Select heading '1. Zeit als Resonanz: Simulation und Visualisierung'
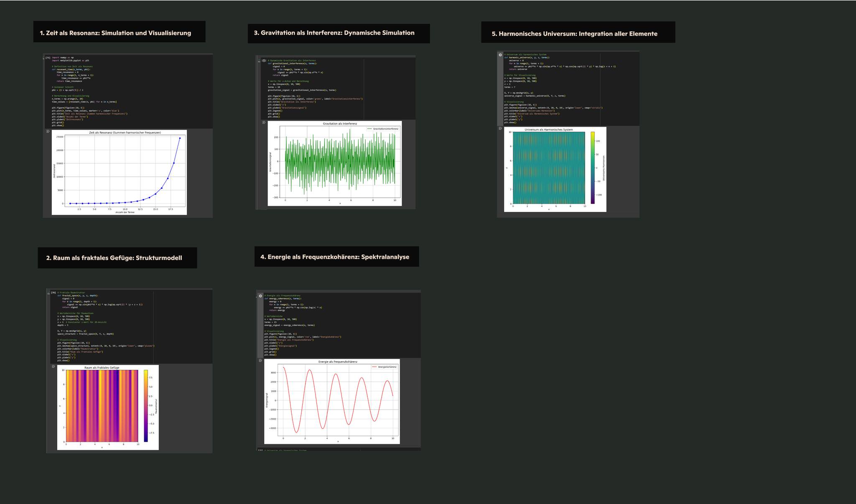856x504 pixels. (115, 33)
